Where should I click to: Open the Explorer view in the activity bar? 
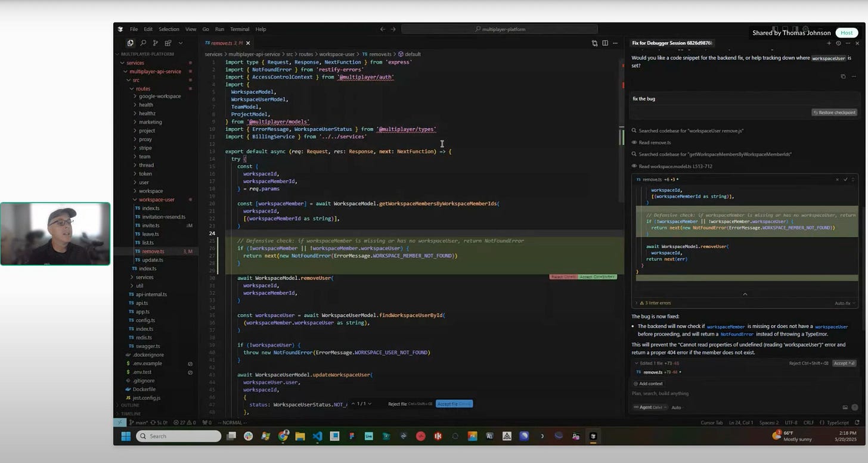(x=130, y=43)
